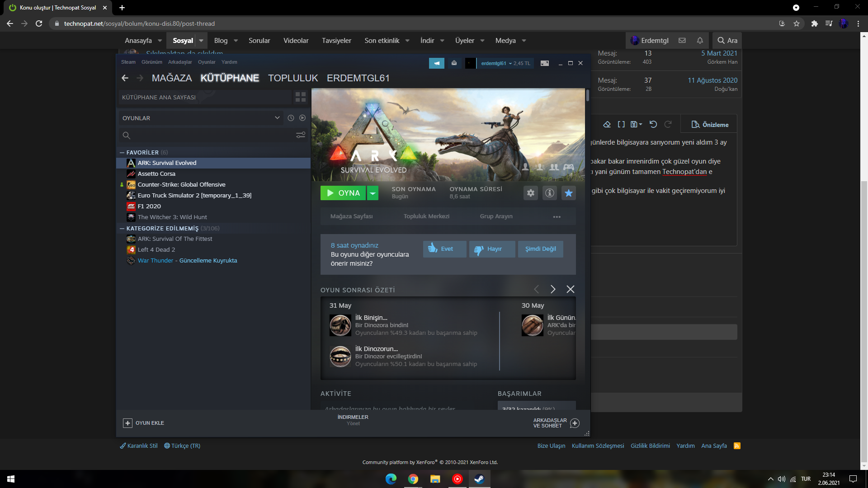
Task: Open Steam's Görünüm menu
Action: 151,62
